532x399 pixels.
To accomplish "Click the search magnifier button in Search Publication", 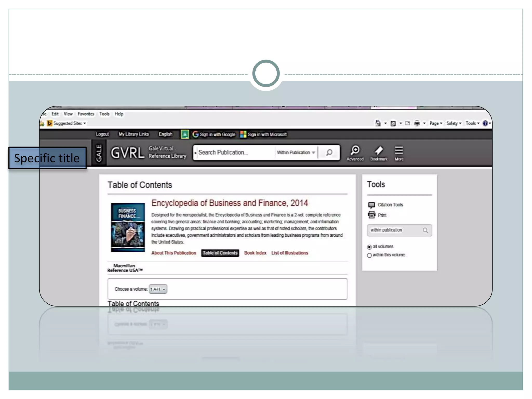I will tap(329, 152).
